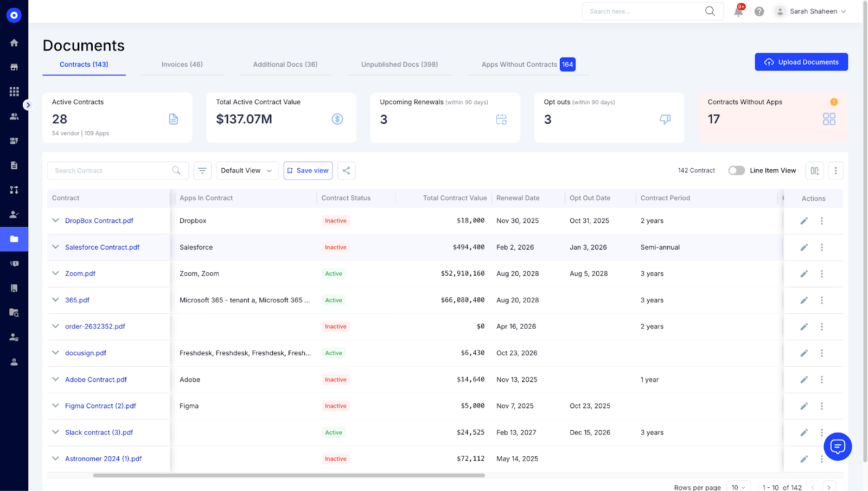The width and height of the screenshot is (868, 491).
Task: Open the Zoom.pdf contract link
Action: click(x=80, y=273)
